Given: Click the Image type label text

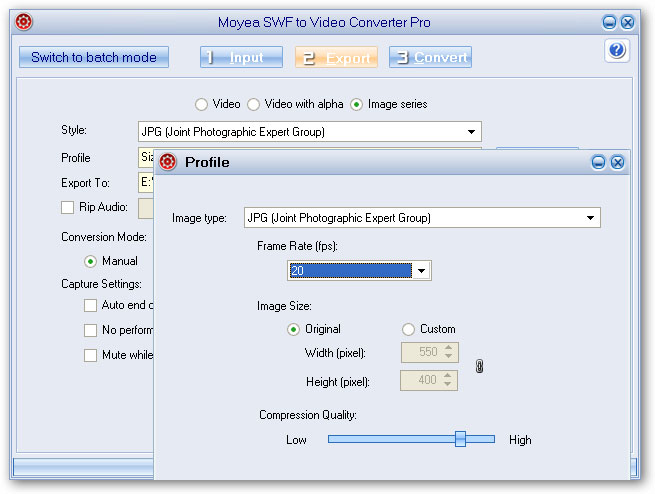Looking at the screenshot, I should [x=199, y=218].
